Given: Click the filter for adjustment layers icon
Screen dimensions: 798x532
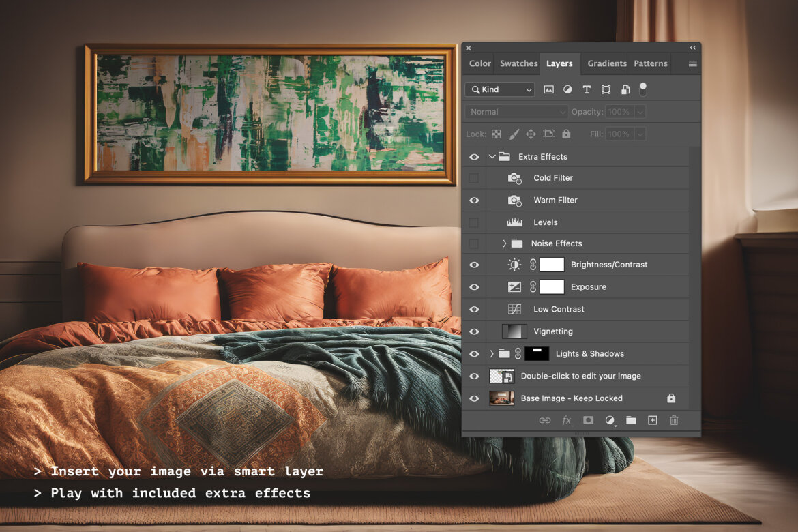Looking at the screenshot, I should (567, 89).
